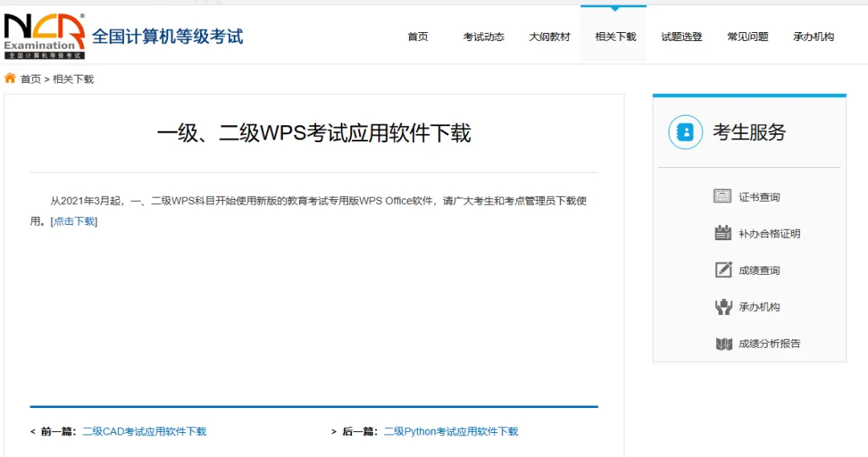The width and height of the screenshot is (868, 457).
Task: Open 试题选登 in the top navigation
Action: pyautogui.click(x=682, y=36)
